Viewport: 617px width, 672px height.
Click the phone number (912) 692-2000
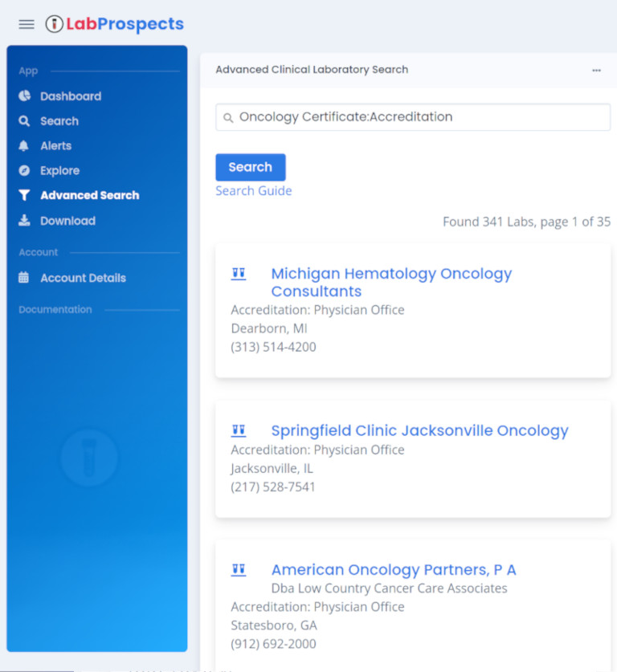coord(273,644)
